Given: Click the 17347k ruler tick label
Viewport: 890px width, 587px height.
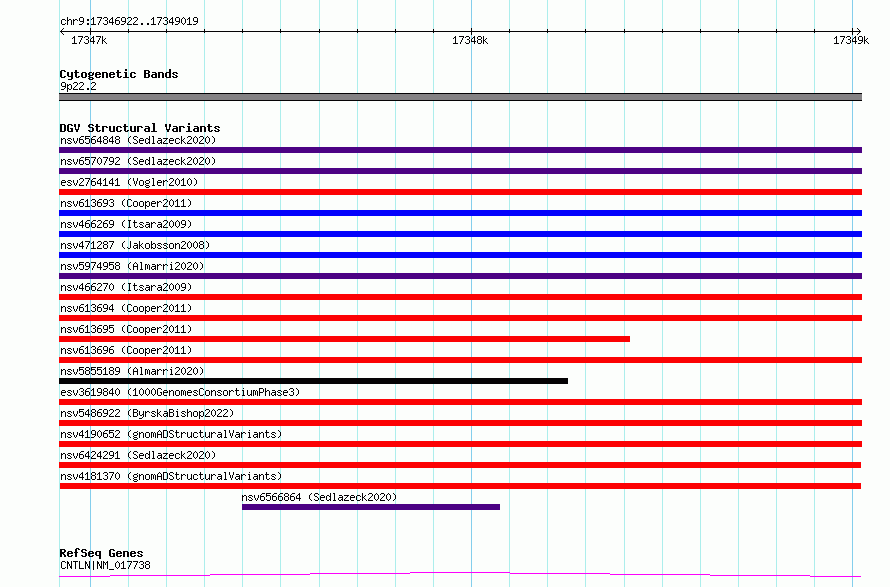Looking at the screenshot, I should [x=89, y=40].
